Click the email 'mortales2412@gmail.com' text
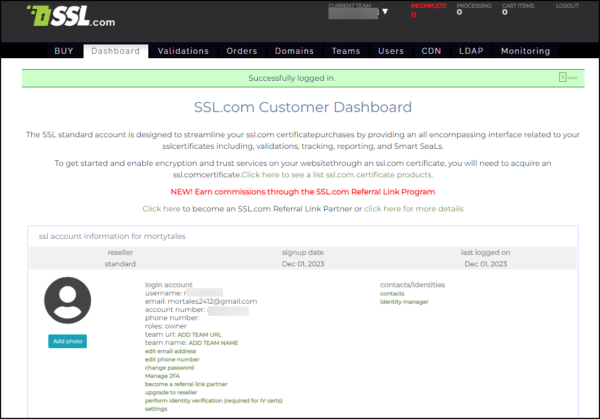600x419 pixels. coord(212,302)
